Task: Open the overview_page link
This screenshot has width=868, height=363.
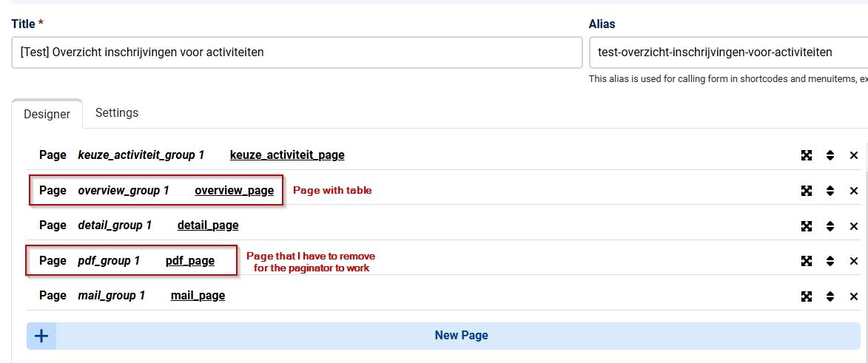Action: click(234, 190)
